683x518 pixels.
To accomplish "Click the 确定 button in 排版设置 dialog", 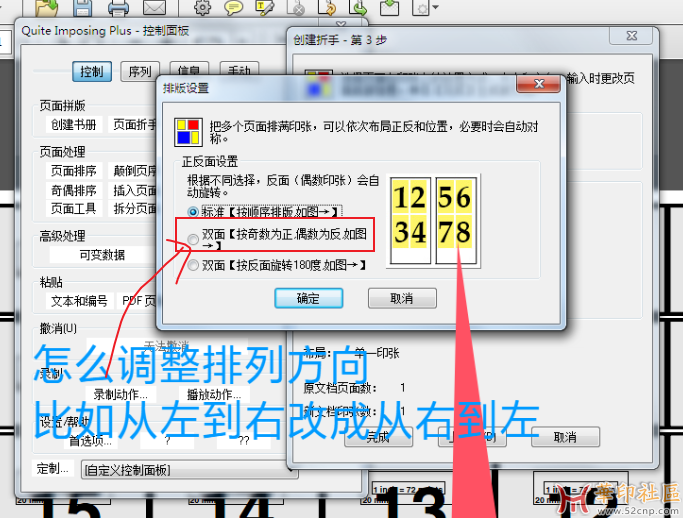I will (x=308, y=298).
